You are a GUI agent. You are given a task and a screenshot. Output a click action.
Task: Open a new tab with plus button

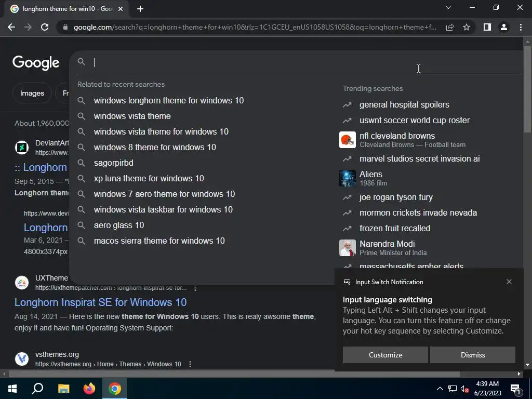point(140,9)
